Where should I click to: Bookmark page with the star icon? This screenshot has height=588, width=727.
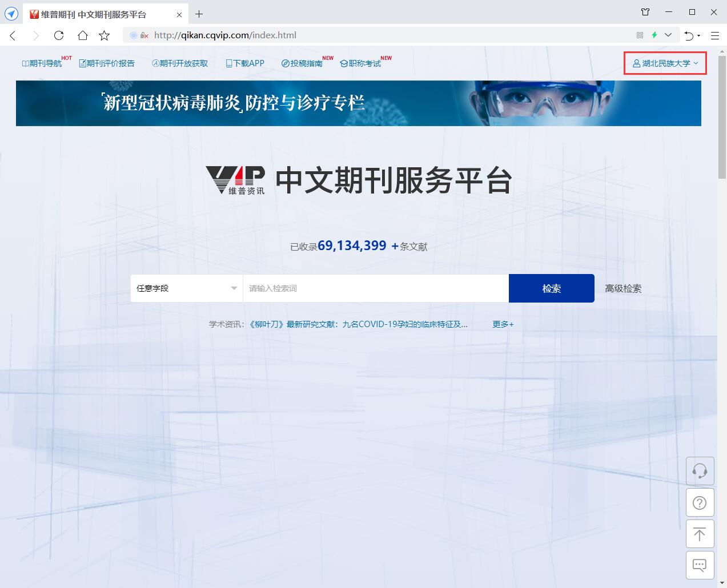click(104, 35)
